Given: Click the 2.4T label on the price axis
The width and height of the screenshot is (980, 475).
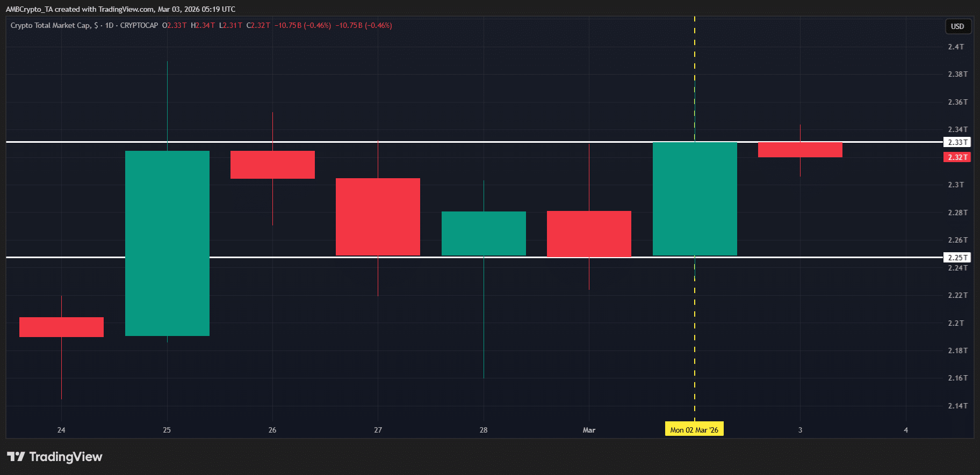Looking at the screenshot, I should click(955, 47).
